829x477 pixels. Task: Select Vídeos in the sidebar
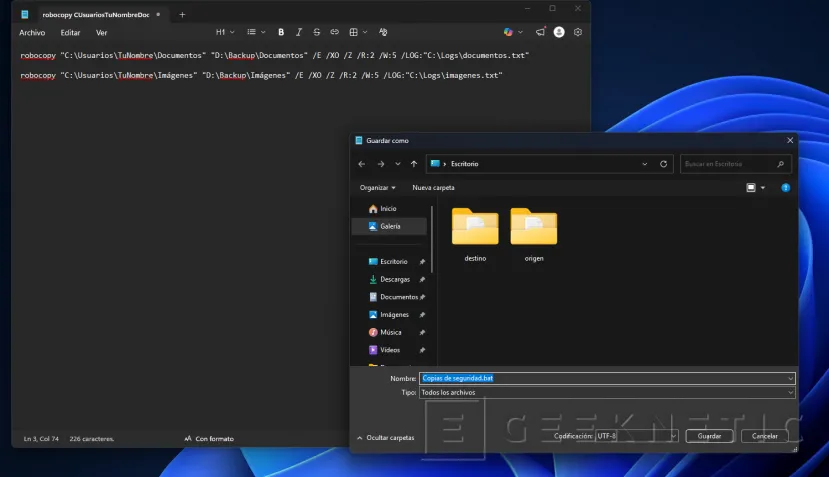[x=390, y=350]
